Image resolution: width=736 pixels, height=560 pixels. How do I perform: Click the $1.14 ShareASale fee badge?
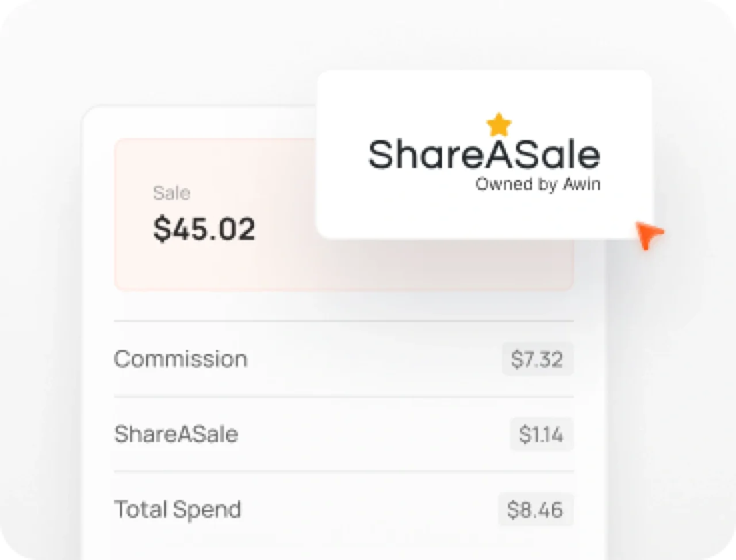click(541, 434)
